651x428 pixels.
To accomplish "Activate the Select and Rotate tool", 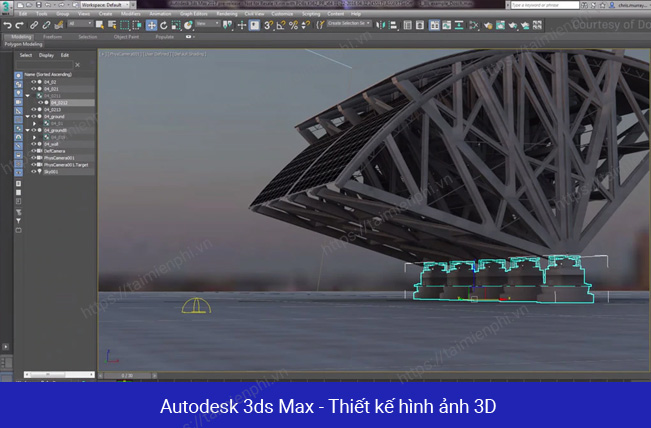I will (164, 25).
